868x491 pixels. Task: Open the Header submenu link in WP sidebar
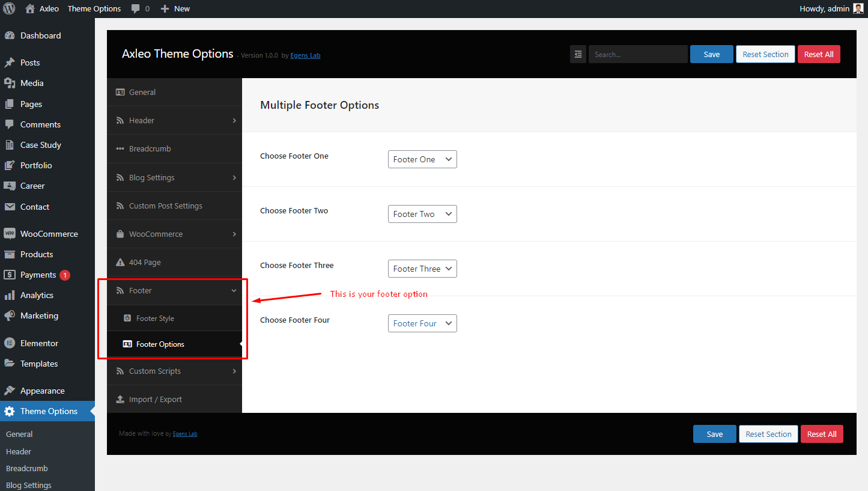click(19, 451)
